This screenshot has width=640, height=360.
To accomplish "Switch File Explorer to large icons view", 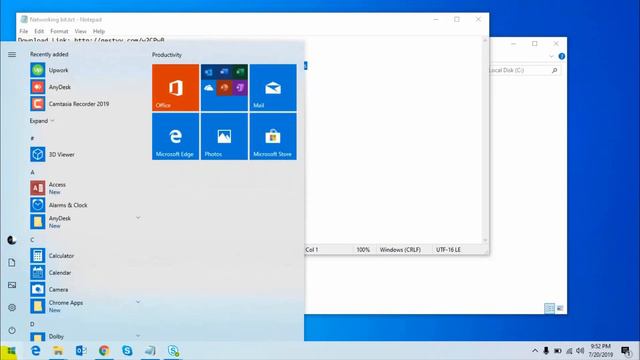I will 560,308.
